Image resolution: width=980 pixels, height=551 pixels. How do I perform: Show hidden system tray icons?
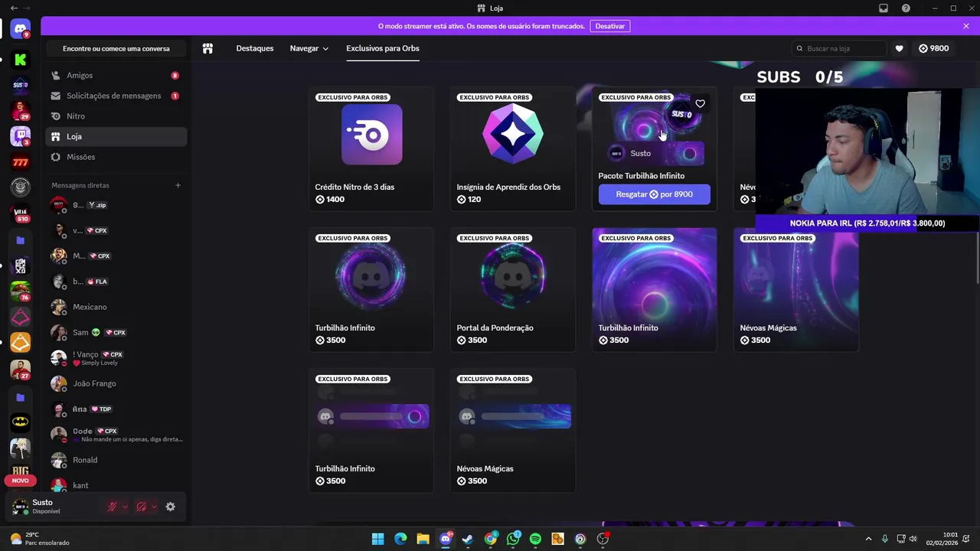click(868, 539)
